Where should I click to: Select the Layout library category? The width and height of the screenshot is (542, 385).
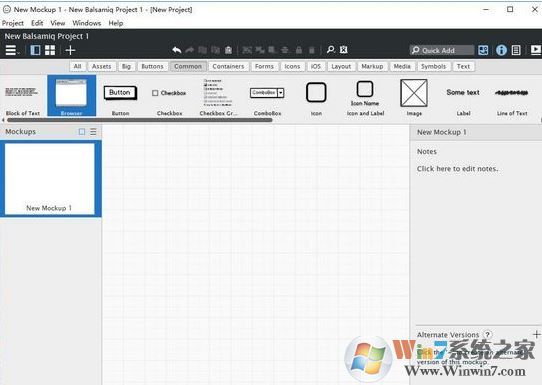pyautogui.click(x=341, y=66)
